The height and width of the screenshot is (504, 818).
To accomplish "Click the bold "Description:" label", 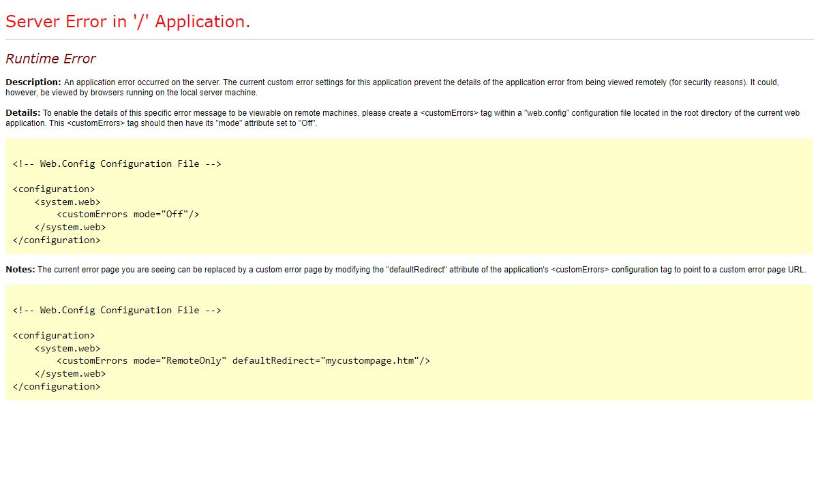I will click(33, 82).
